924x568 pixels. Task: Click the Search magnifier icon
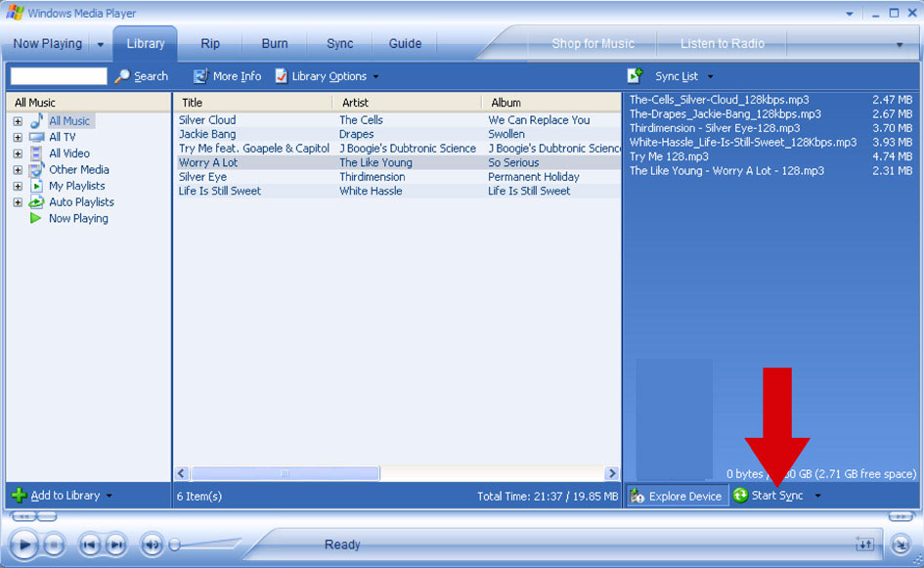coord(122,76)
